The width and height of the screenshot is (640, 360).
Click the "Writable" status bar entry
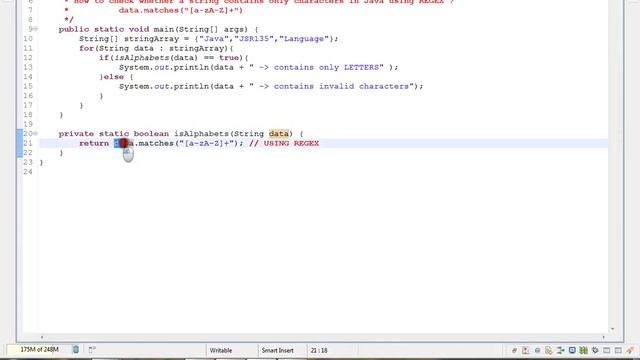[x=221, y=350]
